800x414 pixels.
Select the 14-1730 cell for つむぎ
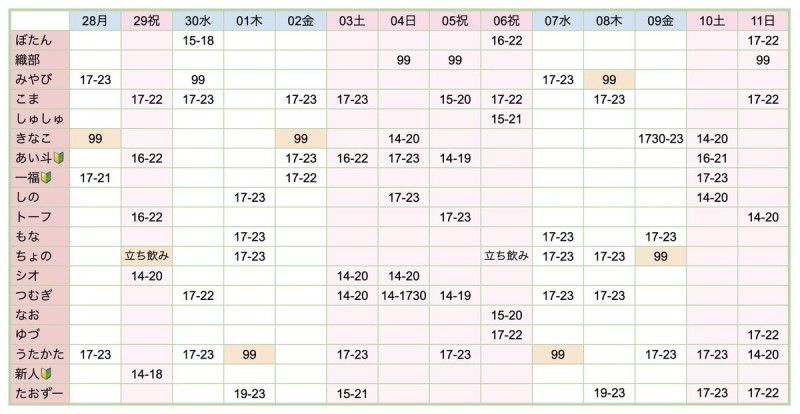404,296
